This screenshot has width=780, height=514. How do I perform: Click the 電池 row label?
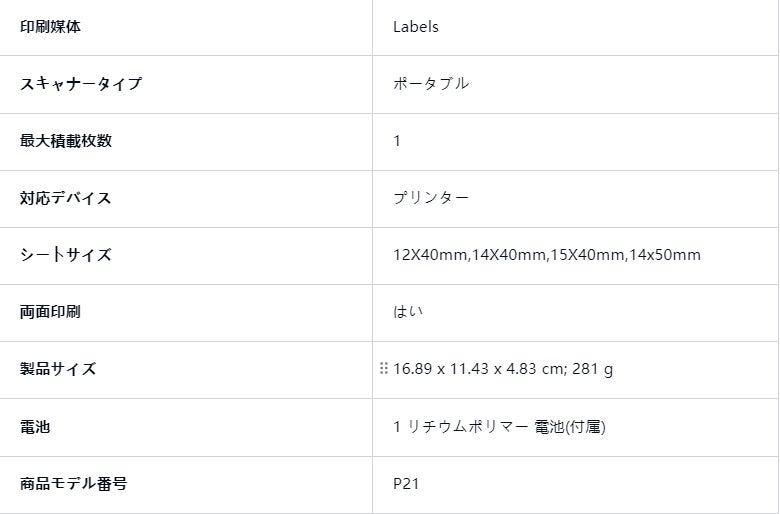[35, 427]
